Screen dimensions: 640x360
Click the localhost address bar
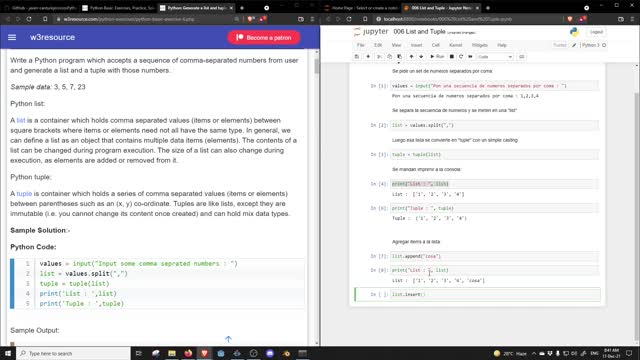click(469, 19)
